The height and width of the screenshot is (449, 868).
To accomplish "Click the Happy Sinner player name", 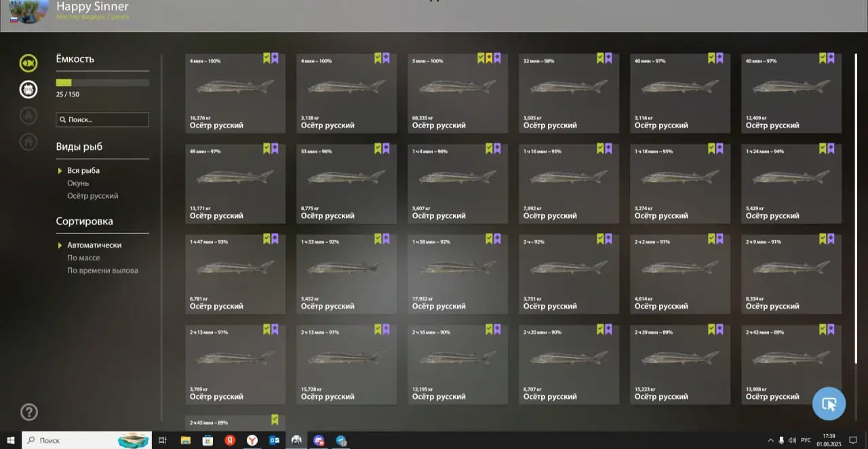I will (x=92, y=6).
